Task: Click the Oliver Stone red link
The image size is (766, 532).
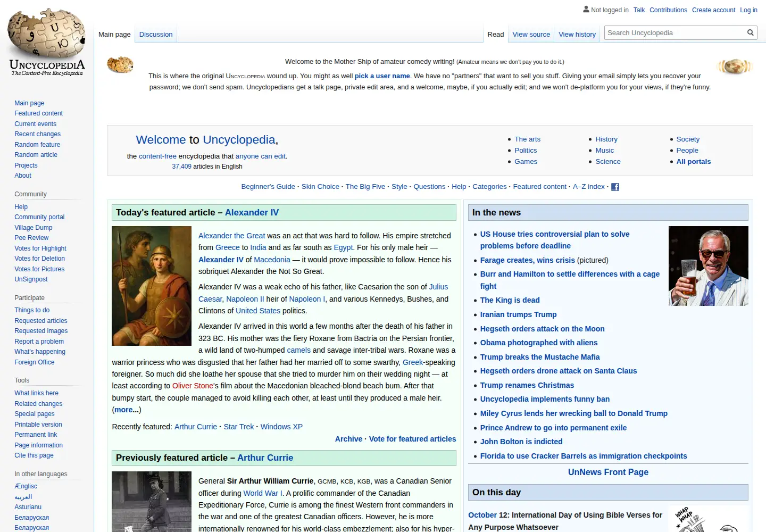Action: (193, 386)
